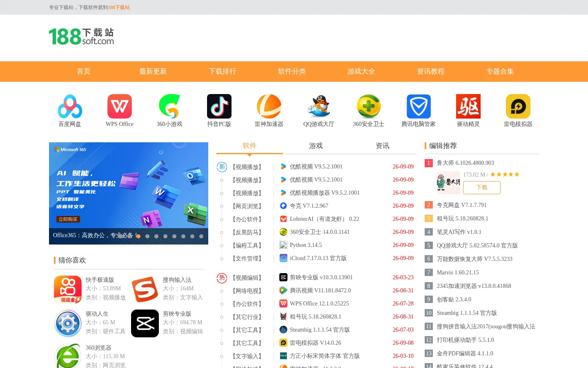Open the 360小游戏 app icon
The image size is (588, 368).
[169, 106]
